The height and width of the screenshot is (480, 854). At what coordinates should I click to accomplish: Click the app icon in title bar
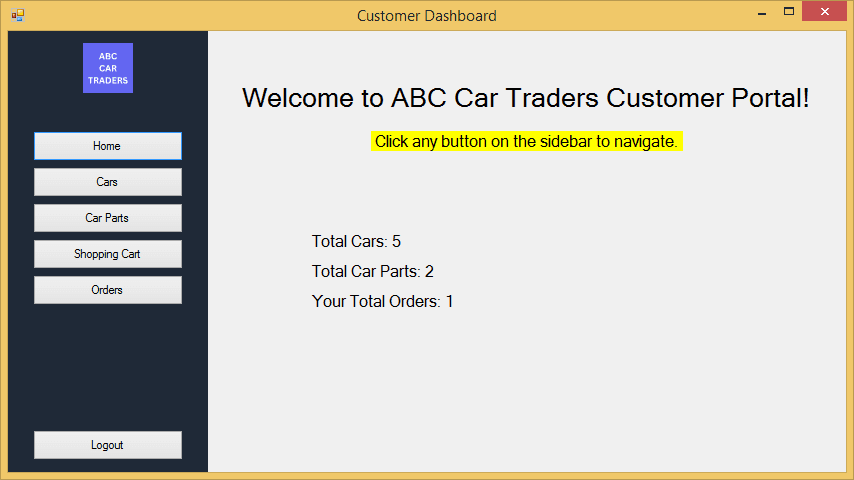(x=18, y=15)
